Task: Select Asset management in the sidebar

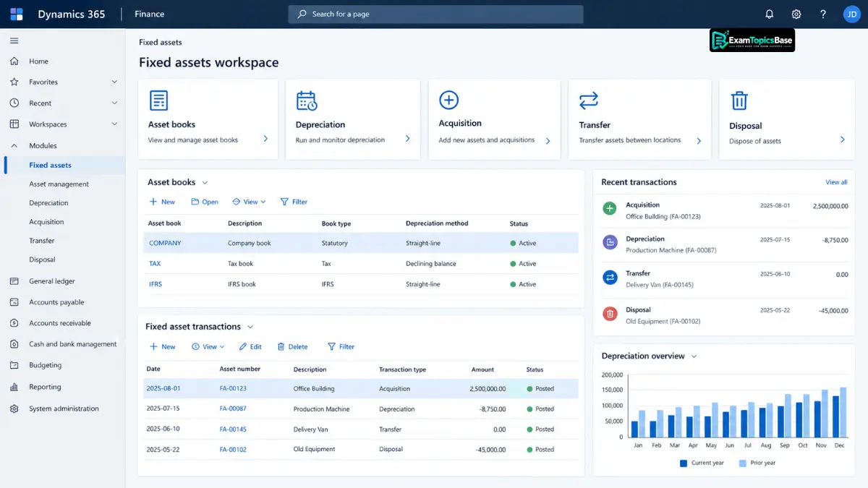Action: point(59,184)
